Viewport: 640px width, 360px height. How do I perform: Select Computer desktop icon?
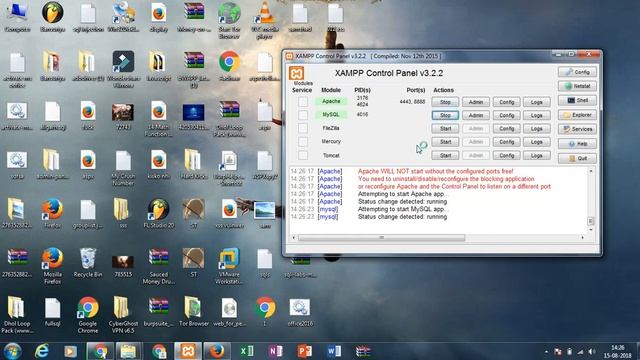point(17,16)
